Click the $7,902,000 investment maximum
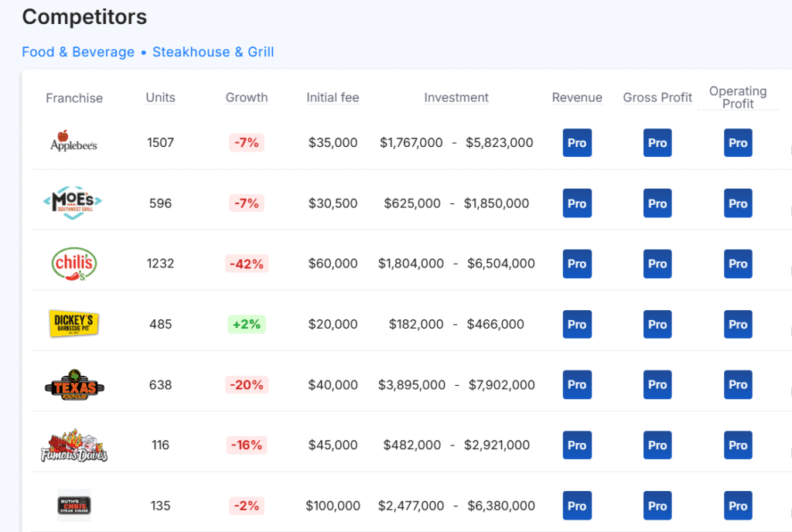This screenshot has width=792, height=532. point(501,384)
